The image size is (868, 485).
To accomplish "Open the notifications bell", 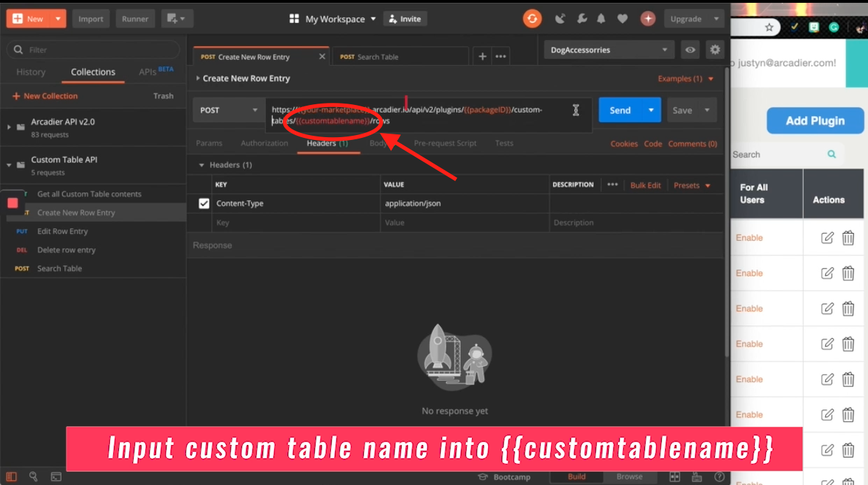I will pos(602,19).
